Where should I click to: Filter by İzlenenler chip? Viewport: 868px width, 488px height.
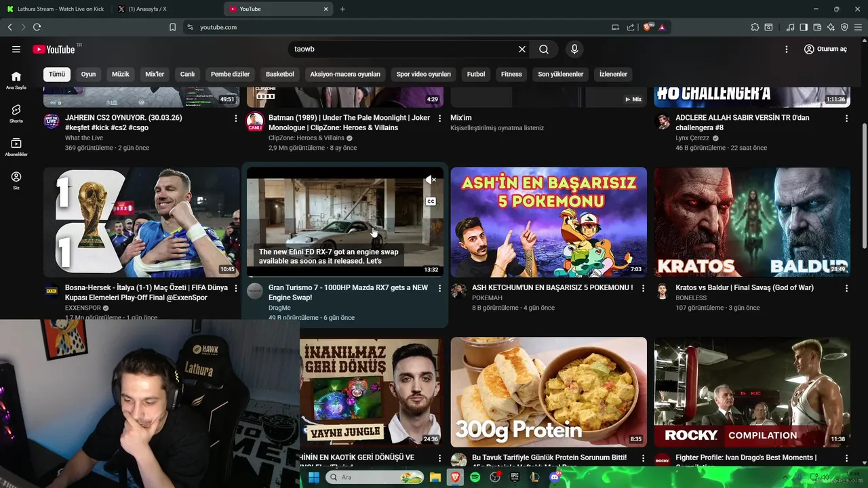coord(613,74)
